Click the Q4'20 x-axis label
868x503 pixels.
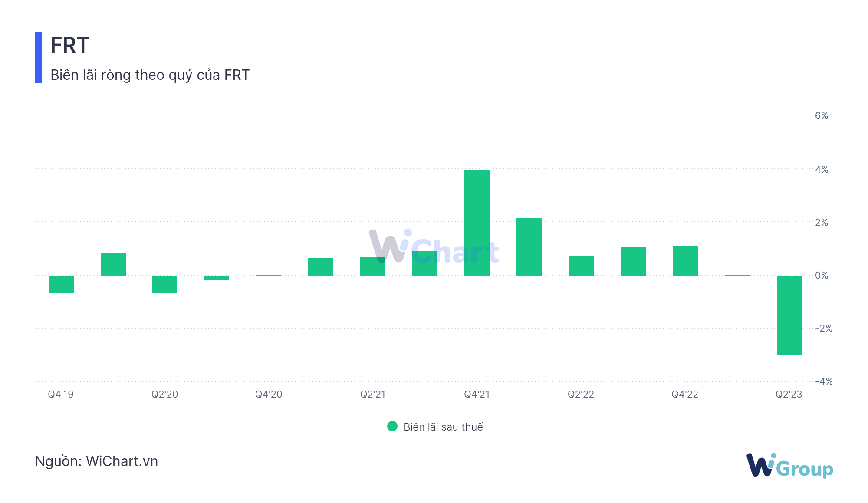click(x=269, y=394)
